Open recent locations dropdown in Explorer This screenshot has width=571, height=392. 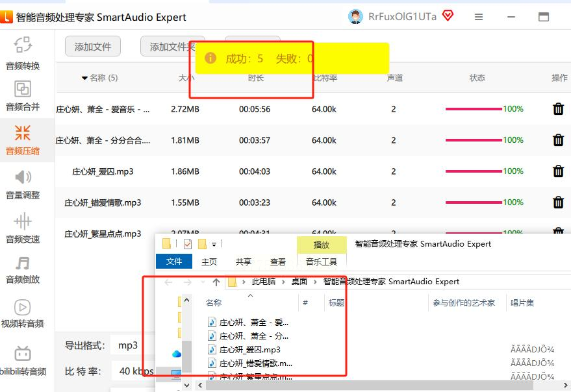coord(203,282)
